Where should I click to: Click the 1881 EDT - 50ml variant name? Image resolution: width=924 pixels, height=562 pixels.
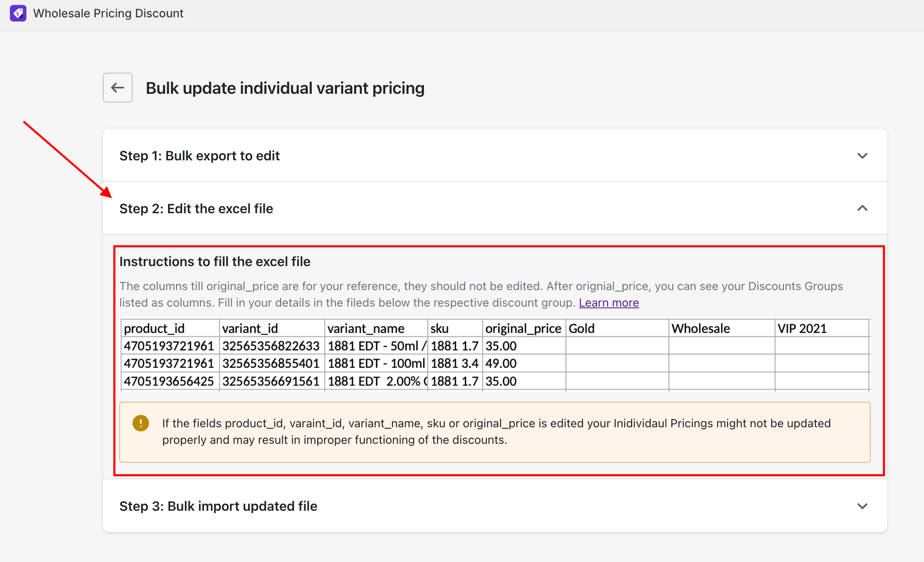pos(376,346)
